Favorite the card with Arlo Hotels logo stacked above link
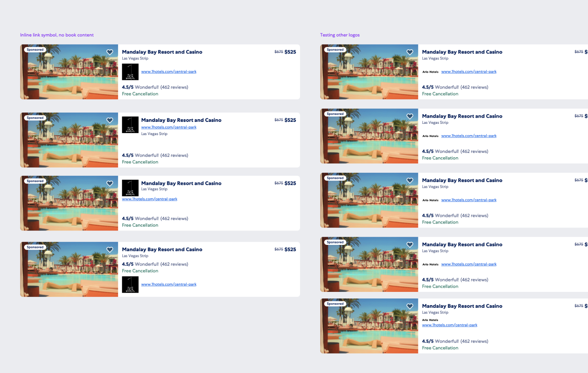This screenshot has width=588, height=373. coord(410,306)
